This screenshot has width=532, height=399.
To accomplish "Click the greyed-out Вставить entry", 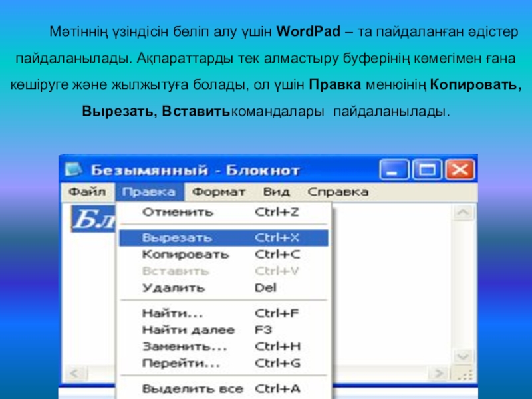I will [x=223, y=271].
